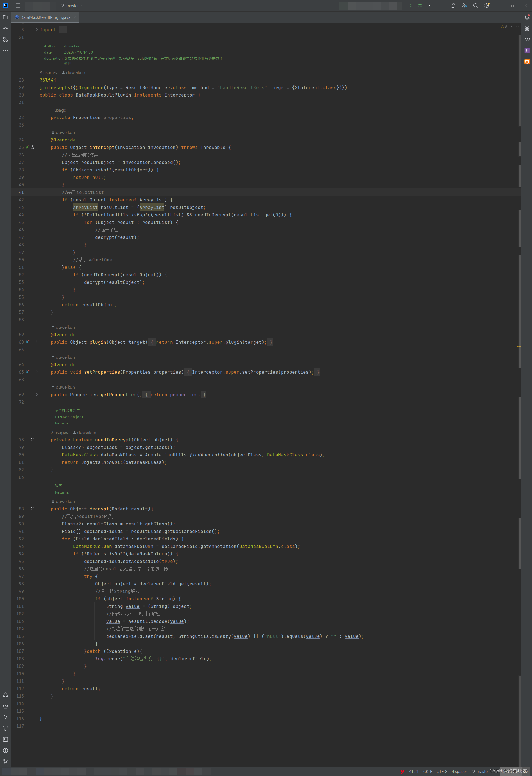The height and width of the screenshot is (776, 532).
Task: Expand the folded setProperties method on line 65
Action: click(x=37, y=372)
